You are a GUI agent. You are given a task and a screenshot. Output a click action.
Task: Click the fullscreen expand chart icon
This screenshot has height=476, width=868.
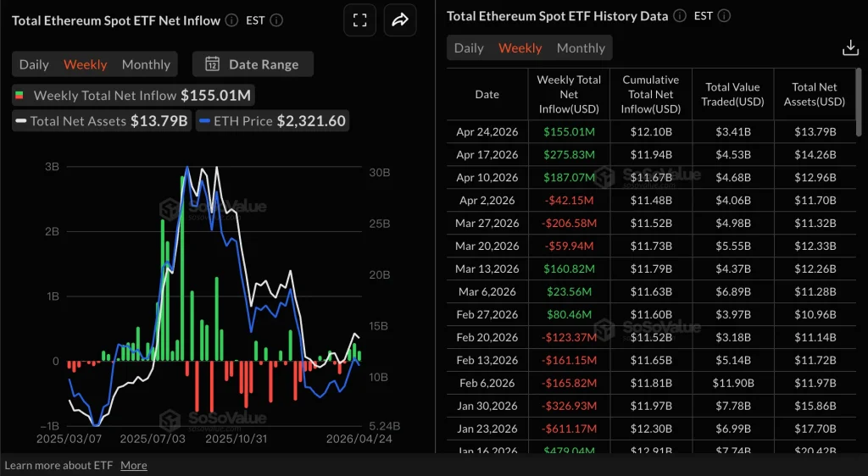coord(359,20)
